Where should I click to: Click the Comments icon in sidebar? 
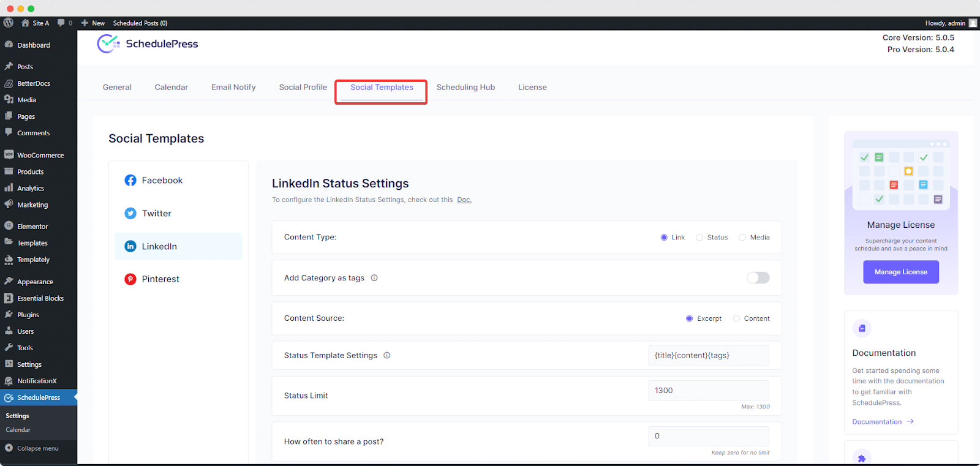tap(9, 132)
